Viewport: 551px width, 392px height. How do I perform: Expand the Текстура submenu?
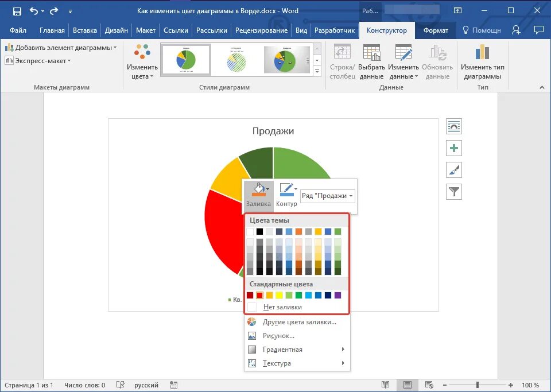[297, 363]
